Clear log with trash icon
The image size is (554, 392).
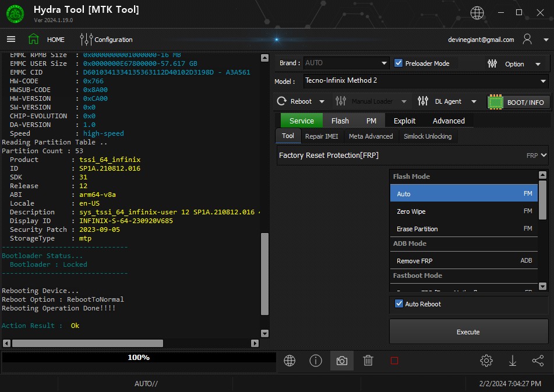[368, 361]
